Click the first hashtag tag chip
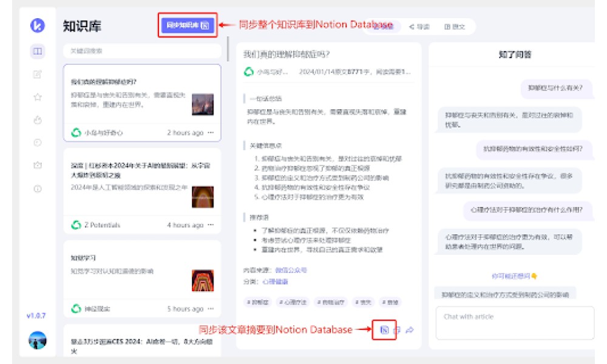The image size is (607, 364). pyautogui.click(x=258, y=302)
